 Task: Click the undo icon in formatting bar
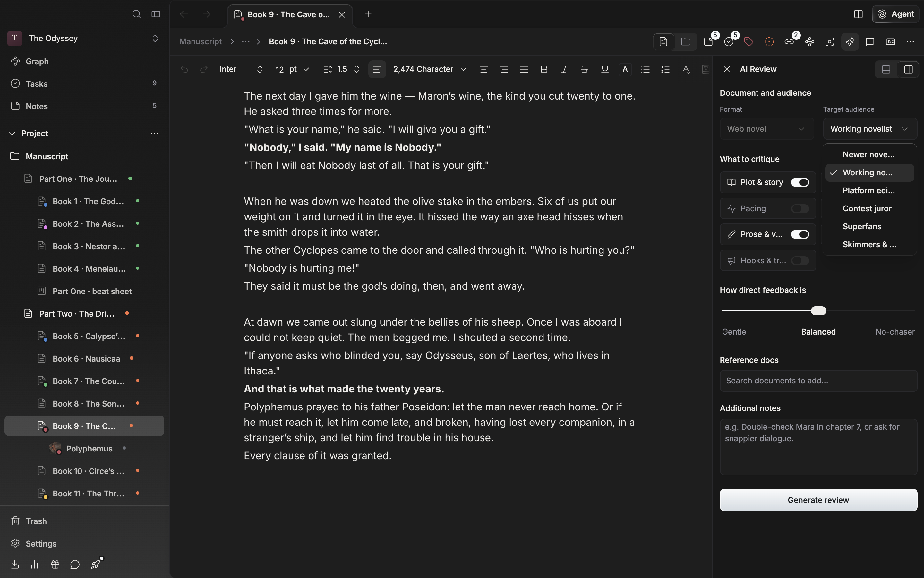click(x=184, y=69)
